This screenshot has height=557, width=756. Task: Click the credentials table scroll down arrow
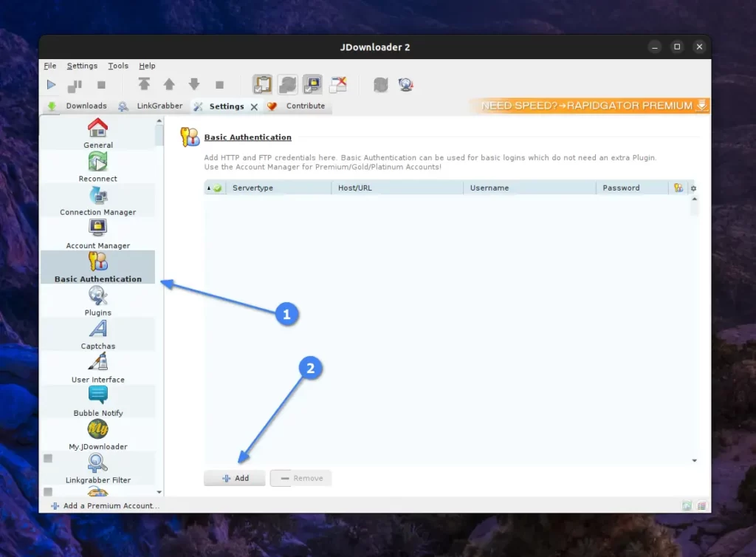[x=694, y=460]
